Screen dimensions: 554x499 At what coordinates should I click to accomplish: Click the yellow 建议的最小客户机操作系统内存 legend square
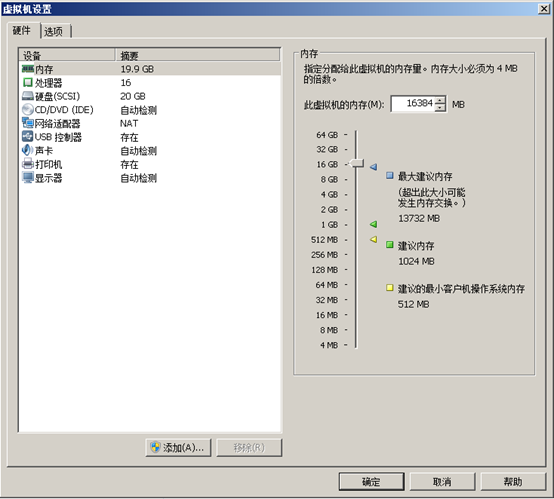[x=390, y=288]
